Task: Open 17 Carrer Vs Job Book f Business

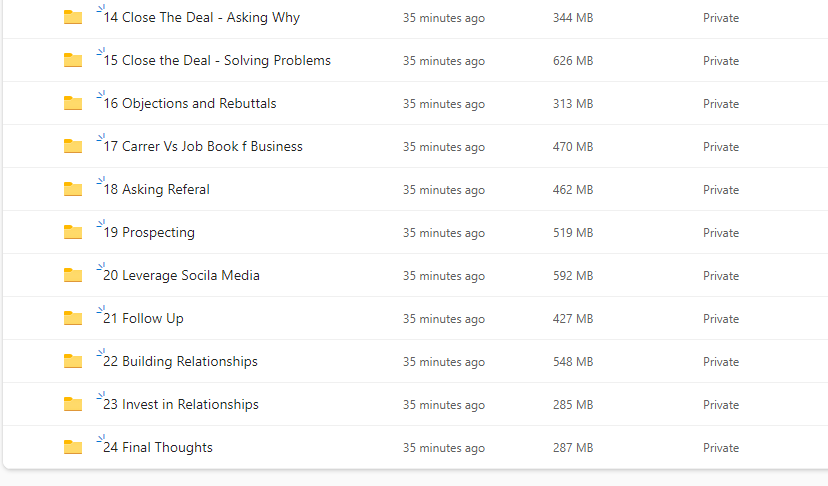Action: [x=203, y=146]
